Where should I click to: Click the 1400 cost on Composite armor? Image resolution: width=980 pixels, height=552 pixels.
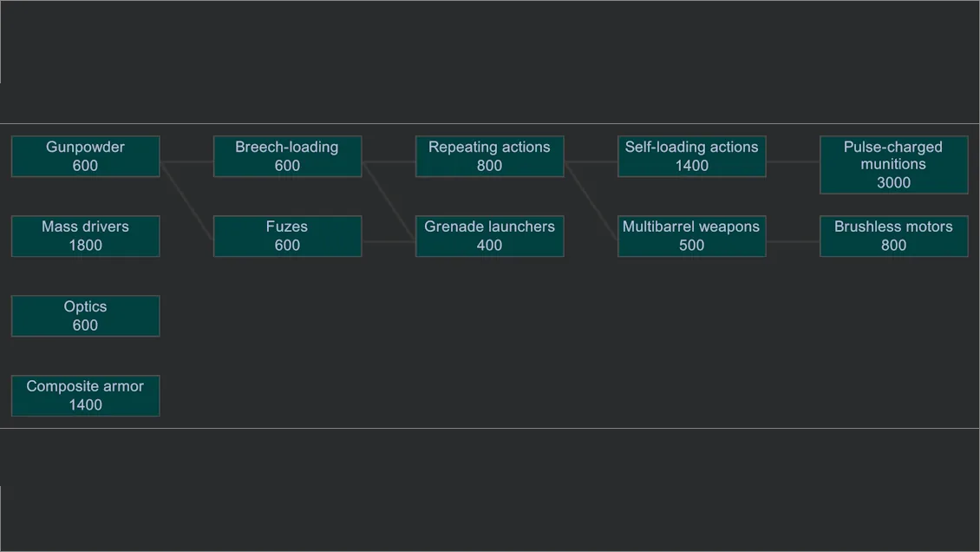pos(85,405)
